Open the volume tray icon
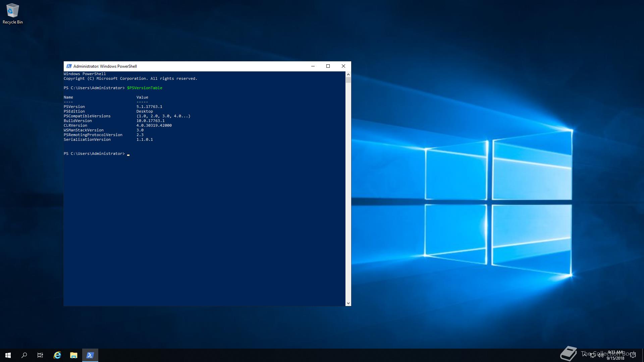 [x=600, y=355]
